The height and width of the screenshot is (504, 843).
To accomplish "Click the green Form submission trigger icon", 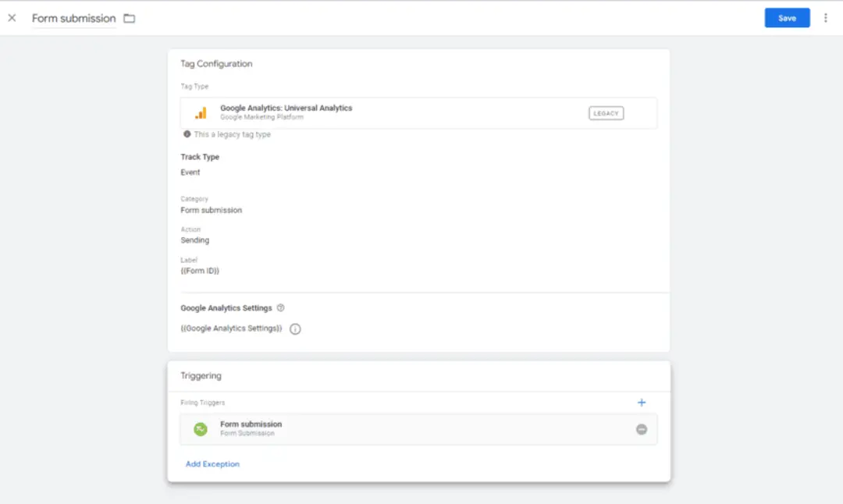I will 201,429.
